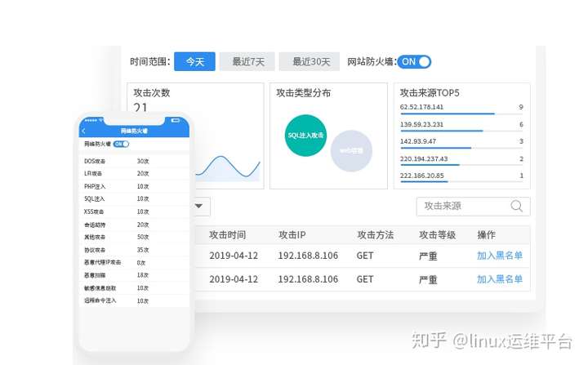Open the dropdown arrow above the table
Viewport: 588px width, 365px height.
[198, 206]
